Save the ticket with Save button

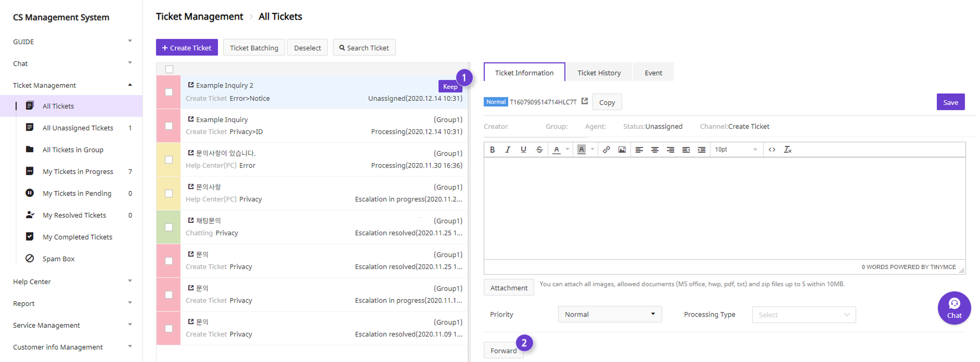pos(951,102)
